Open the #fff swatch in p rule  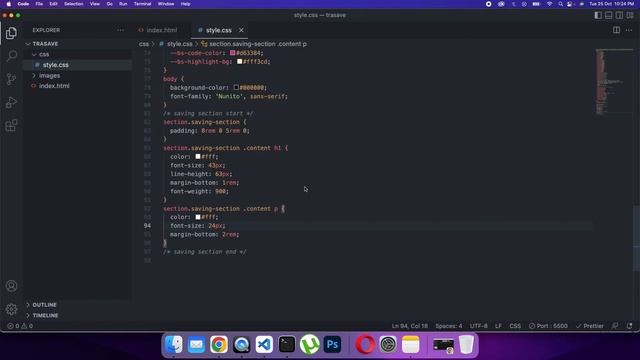click(198, 217)
